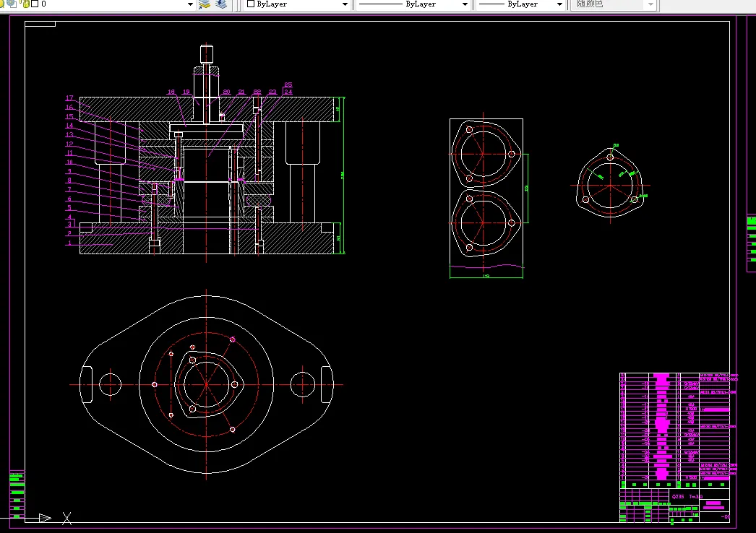Screen dimensions: 756x533
Task: Select part label 12 in section view
Action: (69, 144)
